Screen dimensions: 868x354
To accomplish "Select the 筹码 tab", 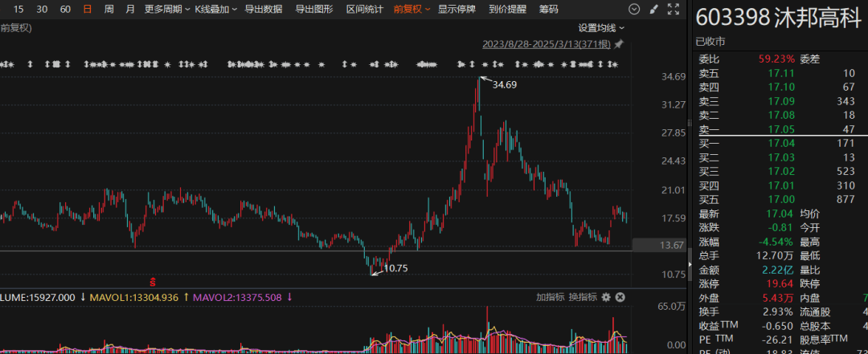I will (x=548, y=10).
